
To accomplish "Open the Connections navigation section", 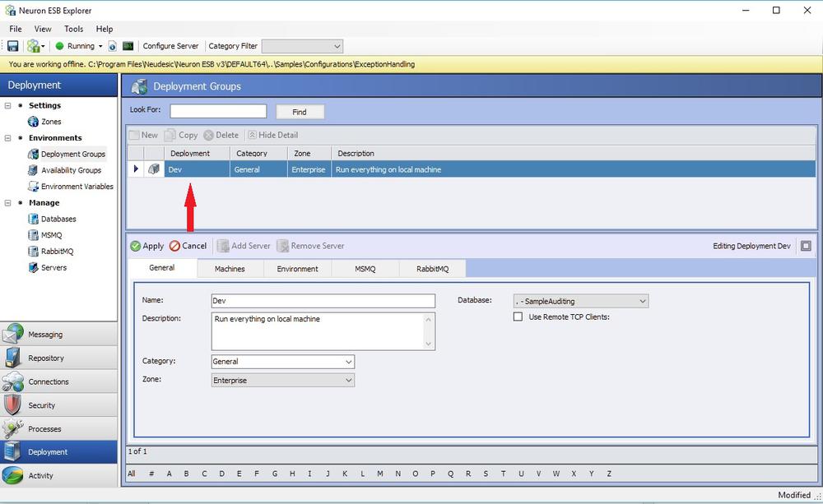I will click(x=58, y=381).
